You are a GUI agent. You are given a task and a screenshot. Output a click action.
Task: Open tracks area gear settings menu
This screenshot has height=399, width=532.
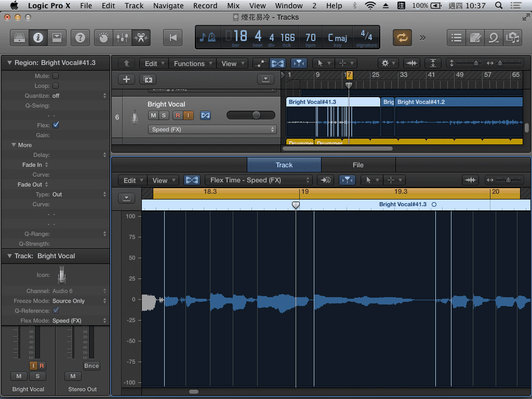coord(388,63)
